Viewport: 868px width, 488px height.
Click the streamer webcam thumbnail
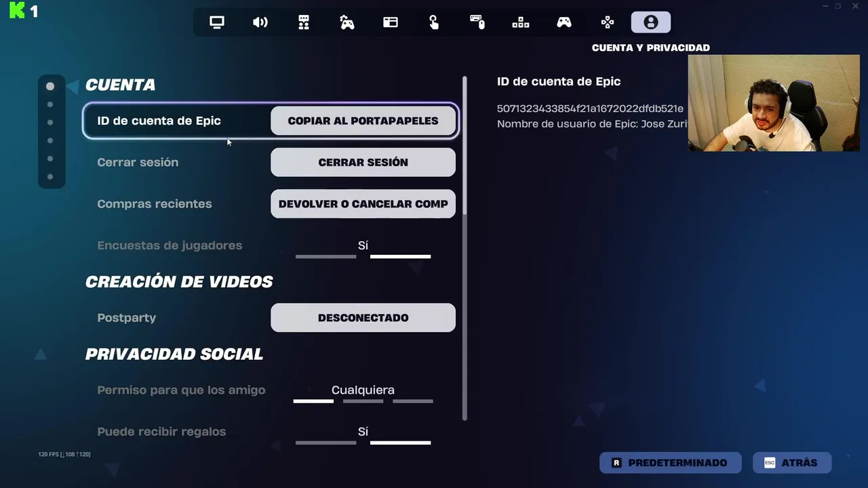click(774, 103)
